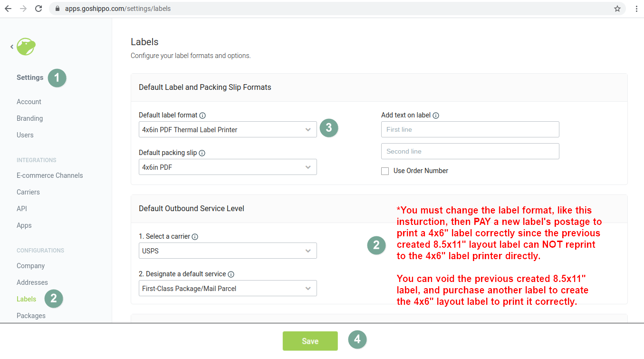The height and width of the screenshot is (359, 644).
Task: Click info icon next to Designate a default service
Action: [x=231, y=274]
